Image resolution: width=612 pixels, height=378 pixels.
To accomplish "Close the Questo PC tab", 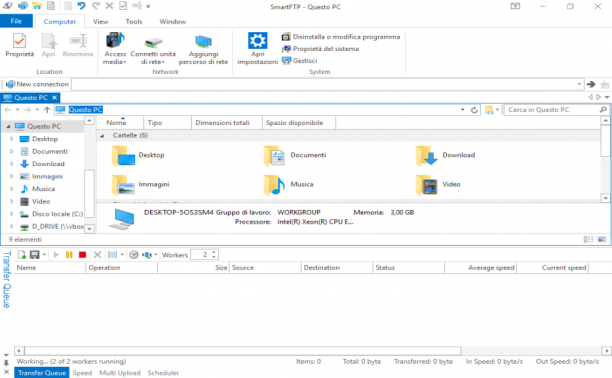I will tap(55, 98).
